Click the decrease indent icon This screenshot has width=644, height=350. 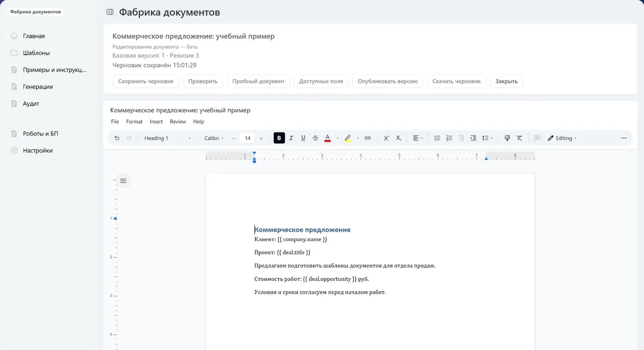click(461, 138)
